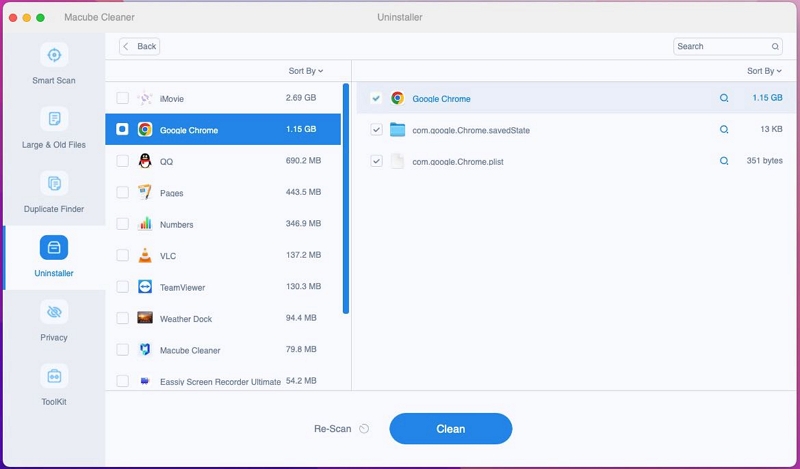Uncheck the com.google.Chrome.plist checkbox
This screenshot has width=800, height=469.
(376, 161)
